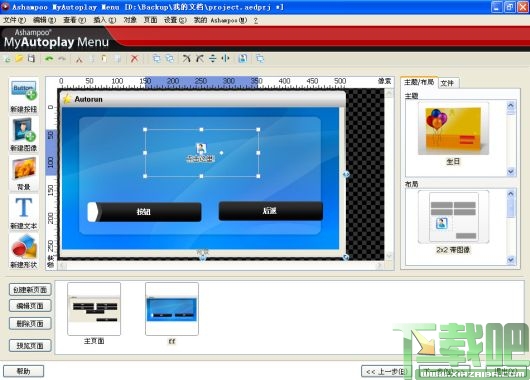This screenshot has width=530, height=380.
Task: Switch to the 主题/布局 tab
Action: click(419, 82)
